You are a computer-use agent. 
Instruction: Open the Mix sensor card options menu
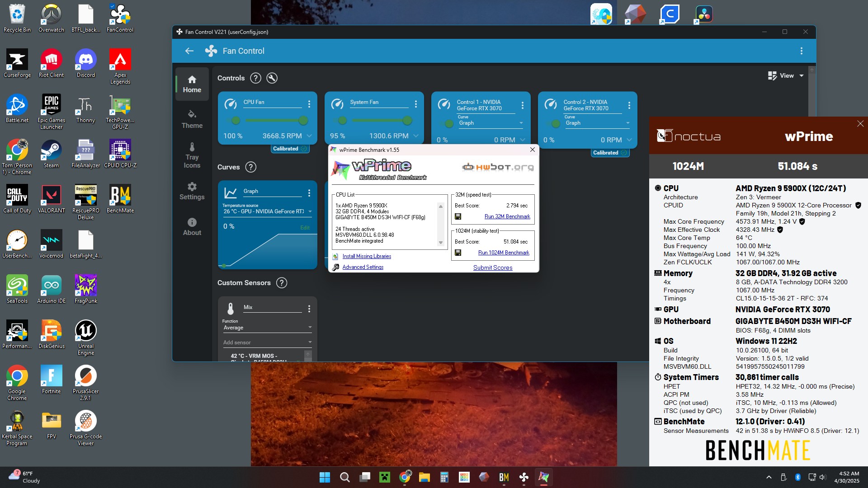(309, 309)
